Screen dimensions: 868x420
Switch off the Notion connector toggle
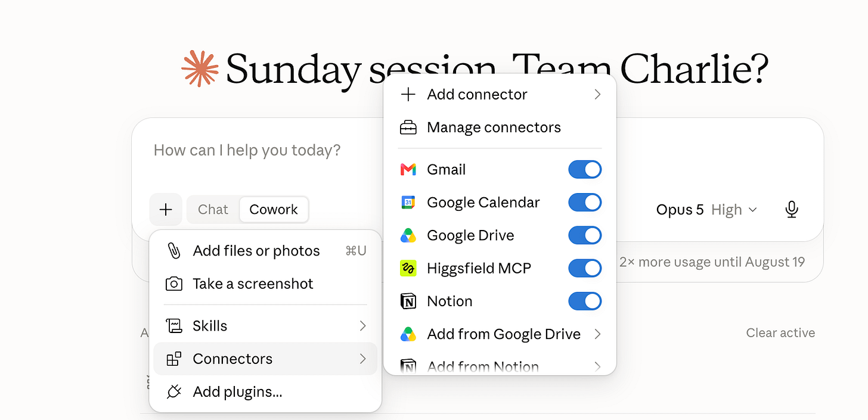click(585, 301)
